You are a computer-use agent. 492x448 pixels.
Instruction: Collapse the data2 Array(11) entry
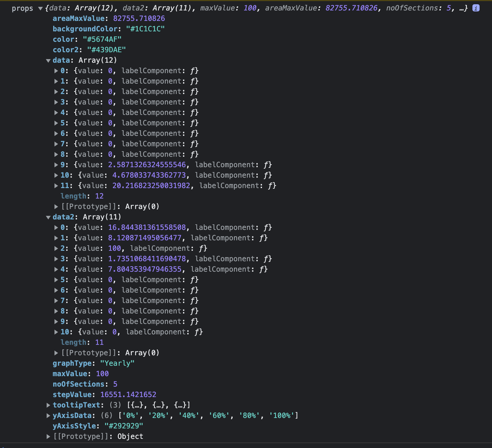click(48, 217)
